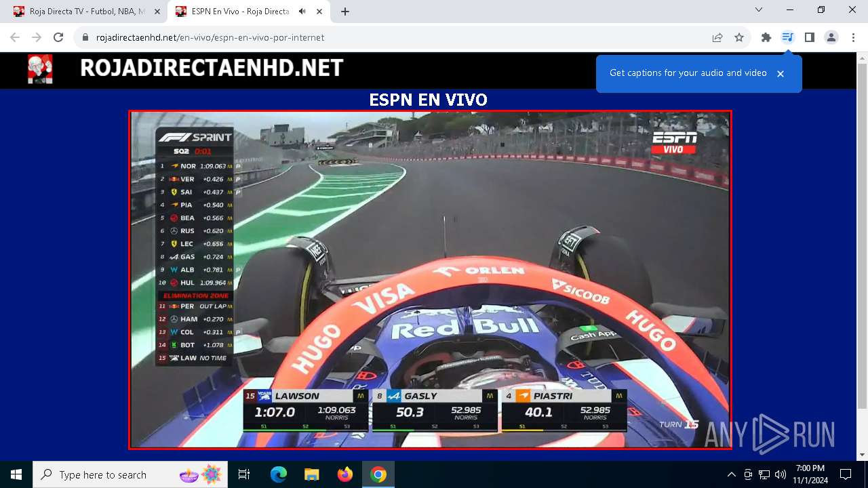This screenshot has width=868, height=488.
Task: Click the SAI +0.437 leaderboard row
Action: pos(195,192)
